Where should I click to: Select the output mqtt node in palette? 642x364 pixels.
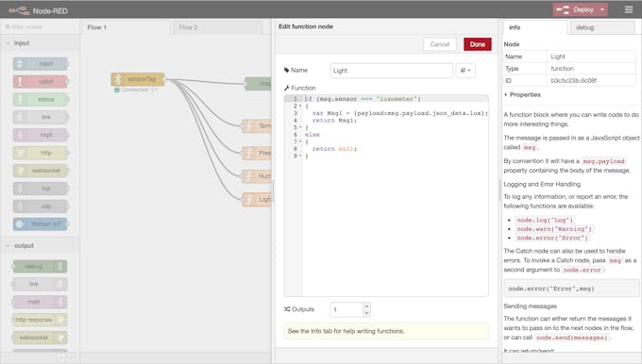40,302
